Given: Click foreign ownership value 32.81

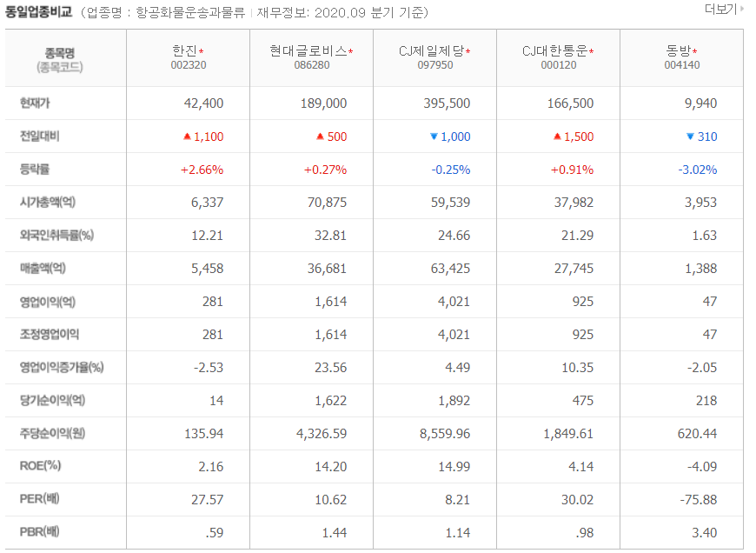Looking at the screenshot, I should pyautogui.click(x=331, y=236).
